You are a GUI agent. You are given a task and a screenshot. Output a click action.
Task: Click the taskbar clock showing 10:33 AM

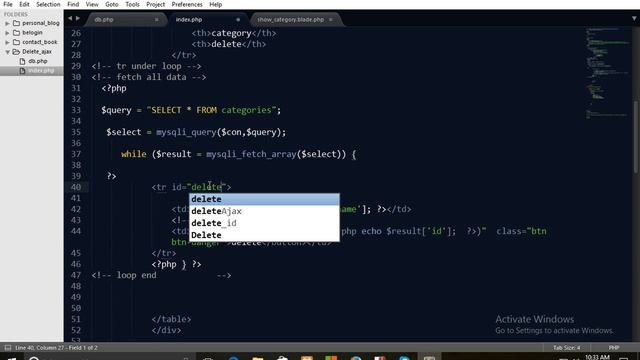597,357
